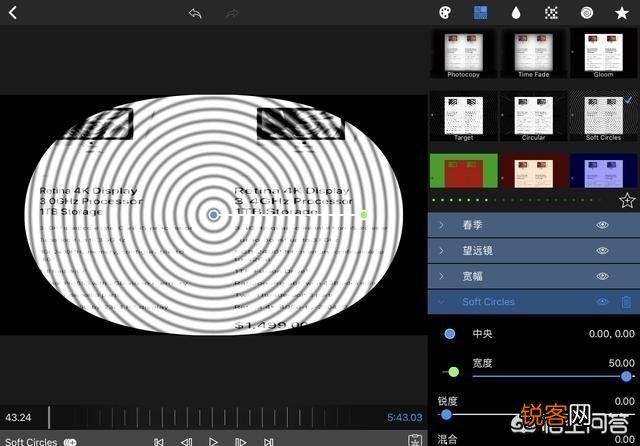The height and width of the screenshot is (446, 640).
Task: Select the Soft Circles layer name
Action: click(x=488, y=302)
